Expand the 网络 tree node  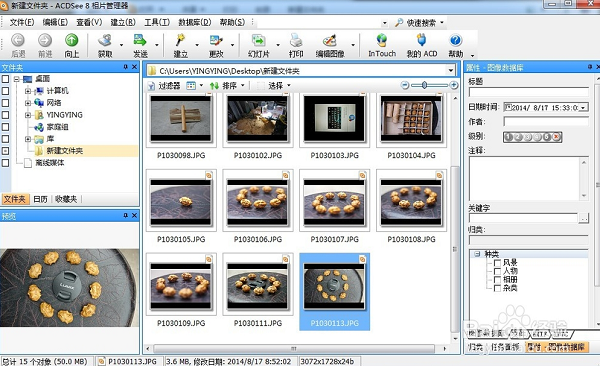pos(28,103)
